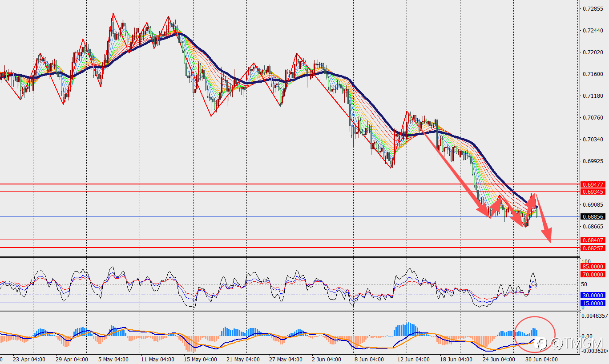Select the 0.71600 price scale value
This screenshot has width=609, height=364.
[593, 74]
